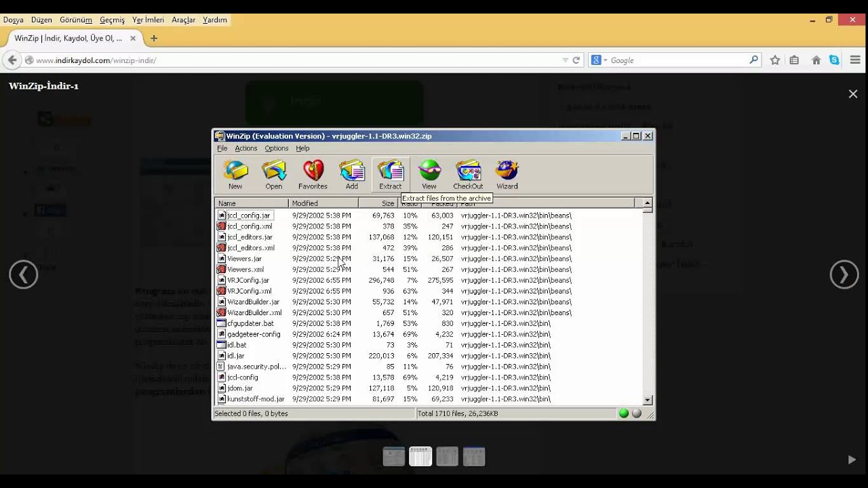Select file gadgeteer-config

coord(248,334)
